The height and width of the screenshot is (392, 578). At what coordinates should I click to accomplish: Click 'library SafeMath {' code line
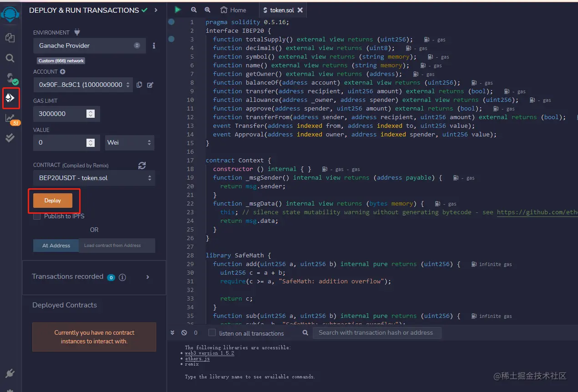point(238,255)
